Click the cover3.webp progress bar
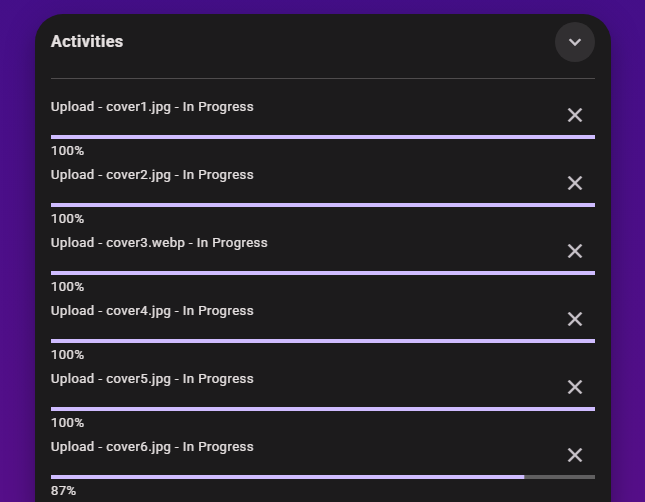Screen dimensions: 645x502 [322, 273]
